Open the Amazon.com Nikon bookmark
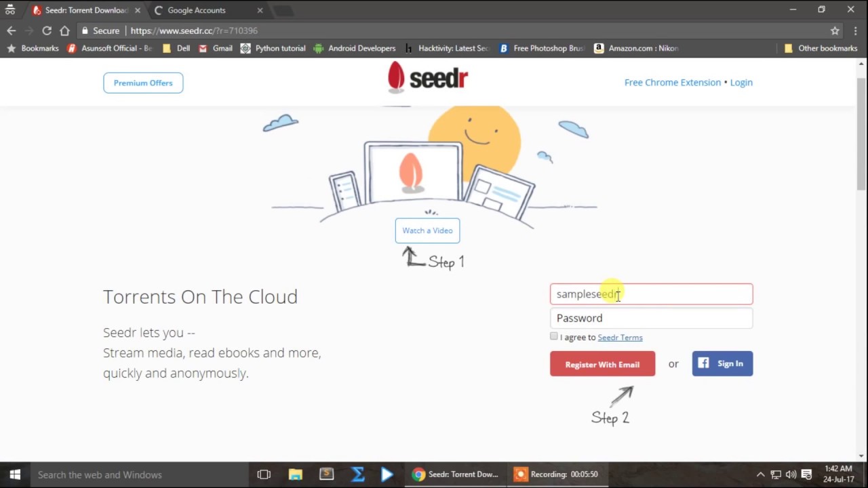The width and height of the screenshot is (868, 488). tap(636, 48)
